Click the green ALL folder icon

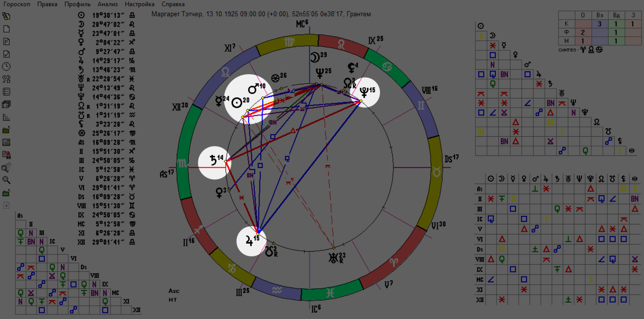[6, 193]
